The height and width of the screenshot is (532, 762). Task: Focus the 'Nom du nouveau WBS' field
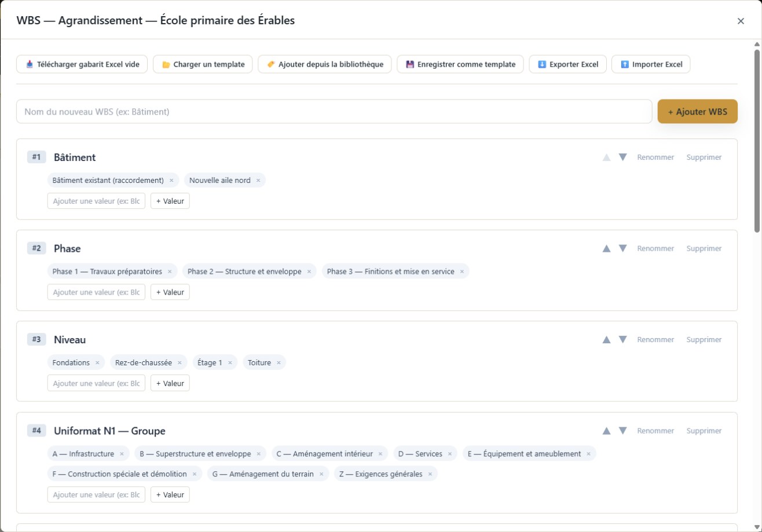[334, 112]
